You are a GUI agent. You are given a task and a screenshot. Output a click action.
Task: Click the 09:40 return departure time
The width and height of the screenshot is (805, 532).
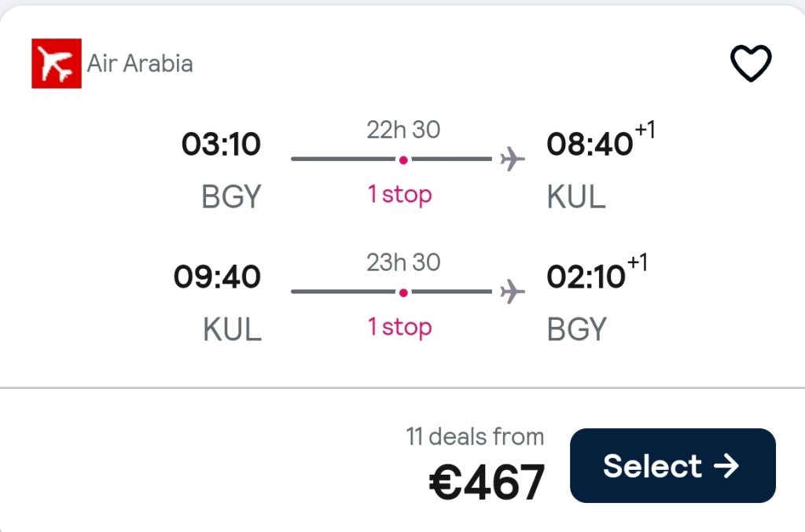(x=217, y=277)
